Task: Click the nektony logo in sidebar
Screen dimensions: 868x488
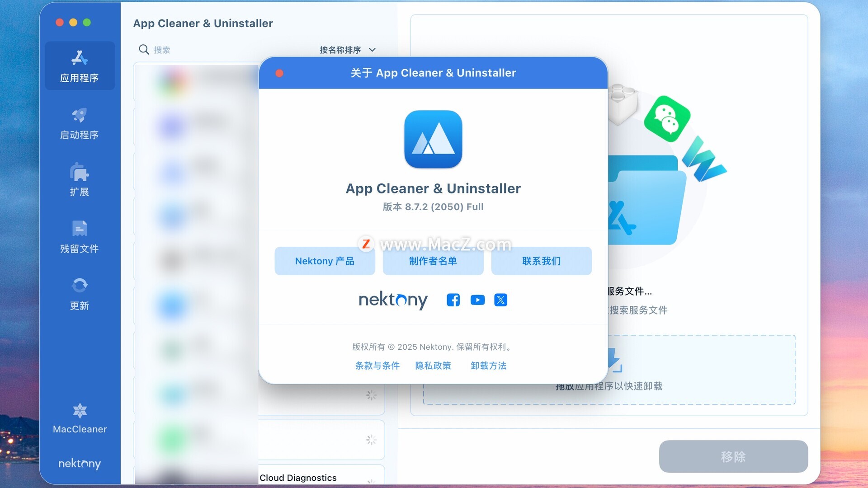Action: [x=80, y=464]
